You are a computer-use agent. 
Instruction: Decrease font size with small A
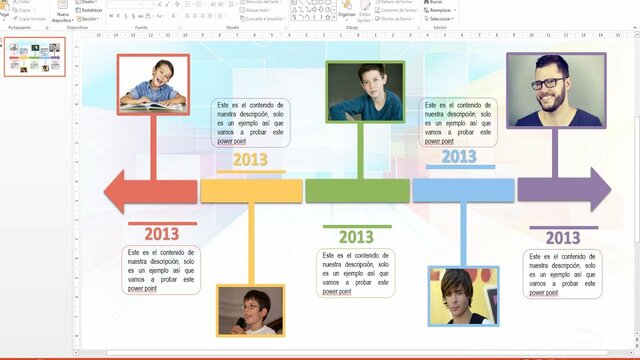pyautogui.click(x=167, y=4)
